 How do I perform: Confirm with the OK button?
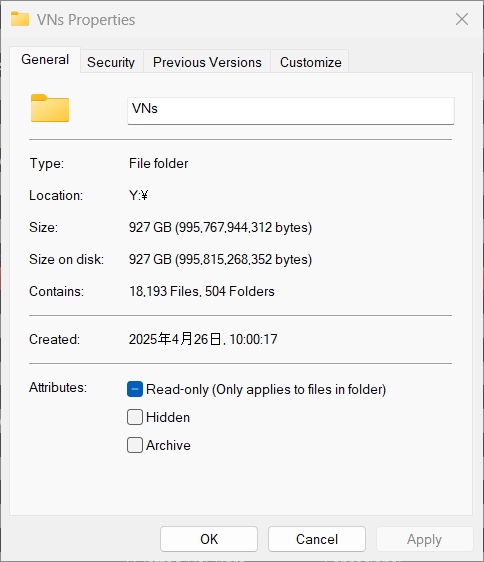pyautogui.click(x=209, y=539)
